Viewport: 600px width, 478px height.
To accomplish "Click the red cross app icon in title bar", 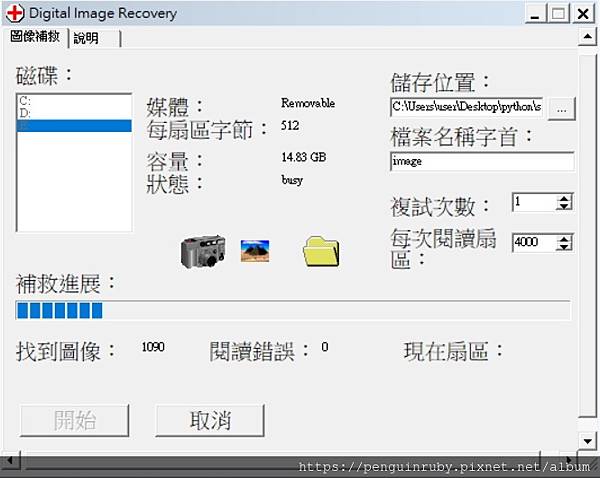I will point(15,13).
